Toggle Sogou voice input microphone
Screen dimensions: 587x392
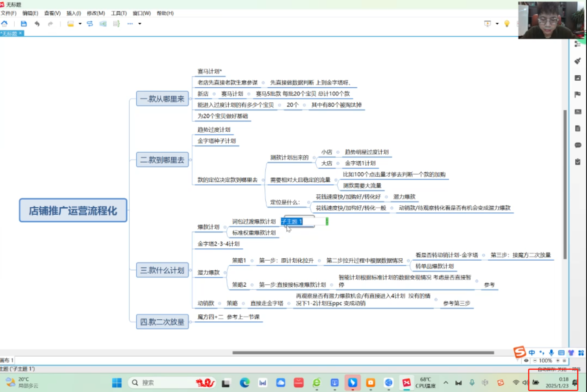pos(551,353)
